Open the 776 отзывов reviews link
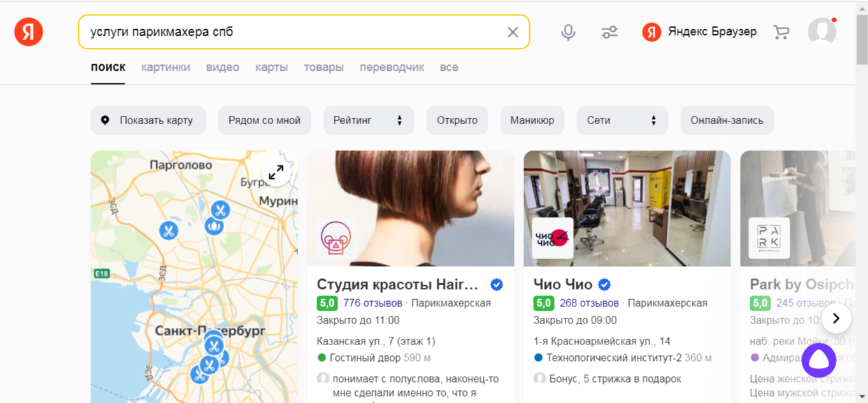The image size is (868, 403). click(x=373, y=303)
